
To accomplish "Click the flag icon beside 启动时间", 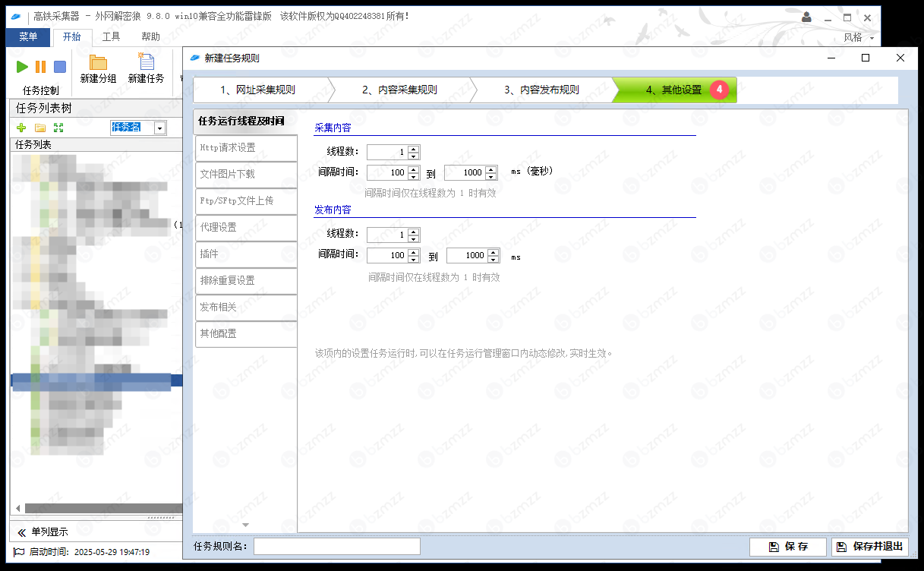I will click(x=19, y=552).
